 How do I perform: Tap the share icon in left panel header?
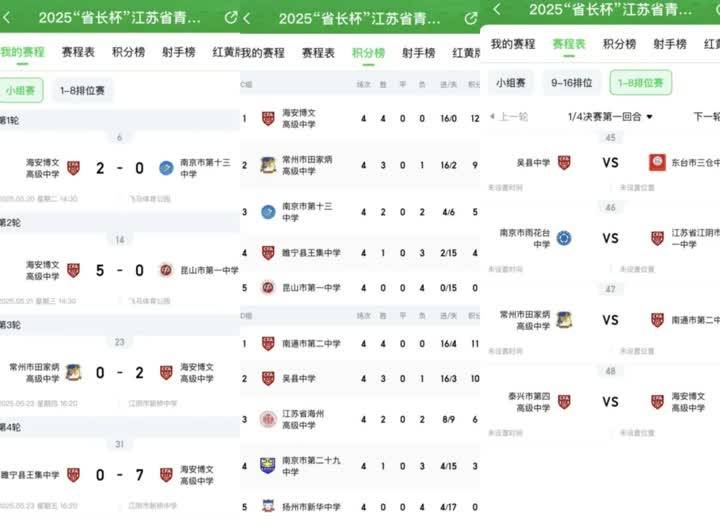[x=231, y=18]
